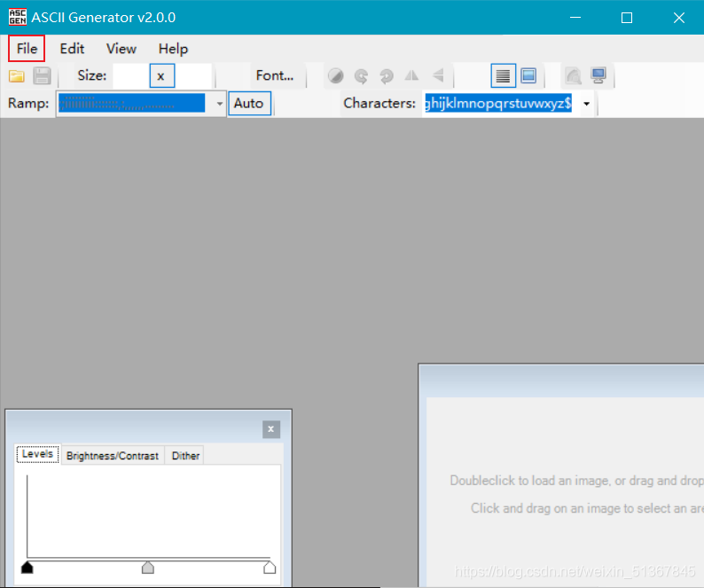Click the Auto ramp button
Viewport: 704px width, 588px height.
250,104
